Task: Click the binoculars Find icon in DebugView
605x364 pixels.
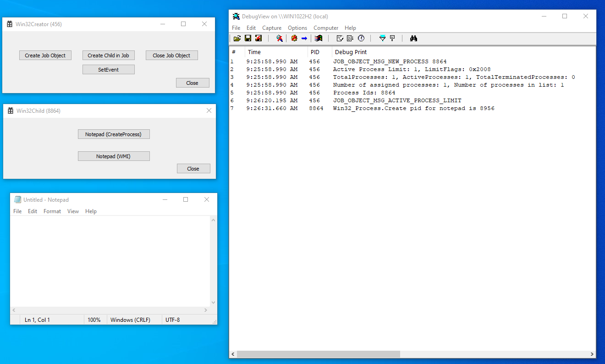Action: click(413, 39)
